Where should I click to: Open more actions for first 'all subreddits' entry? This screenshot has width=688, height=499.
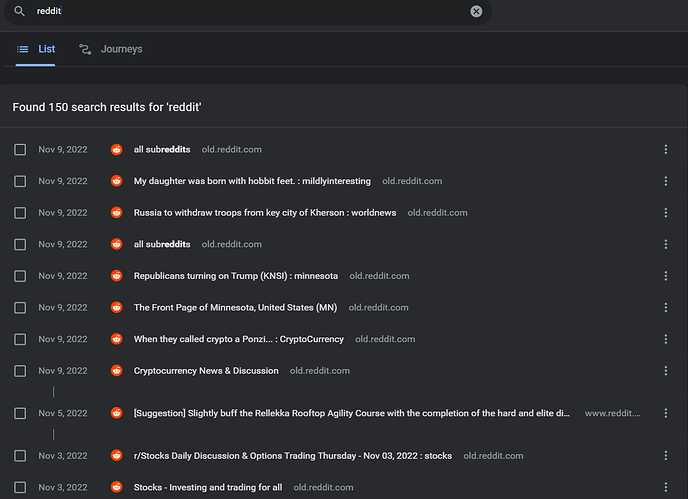(666, 150)
